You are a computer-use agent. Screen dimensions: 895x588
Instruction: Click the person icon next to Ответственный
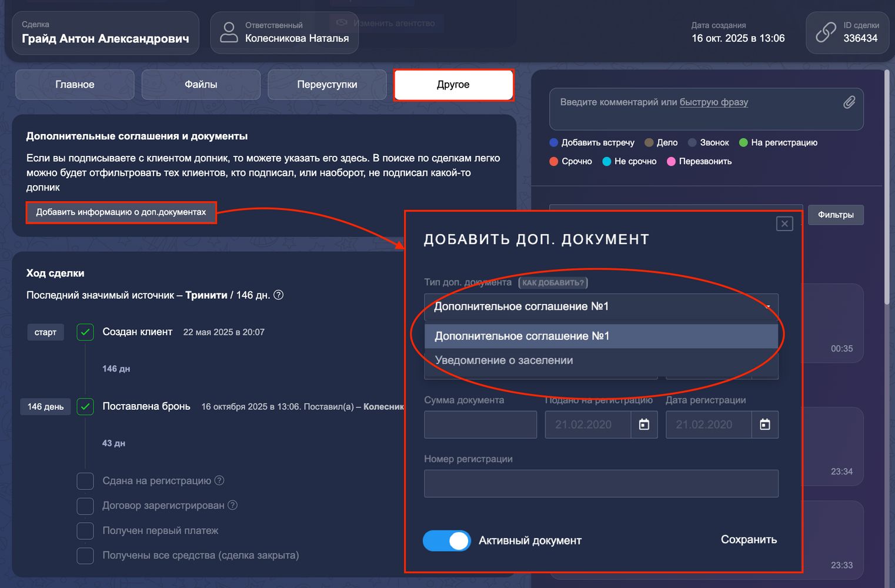click(x=229, y=32)
